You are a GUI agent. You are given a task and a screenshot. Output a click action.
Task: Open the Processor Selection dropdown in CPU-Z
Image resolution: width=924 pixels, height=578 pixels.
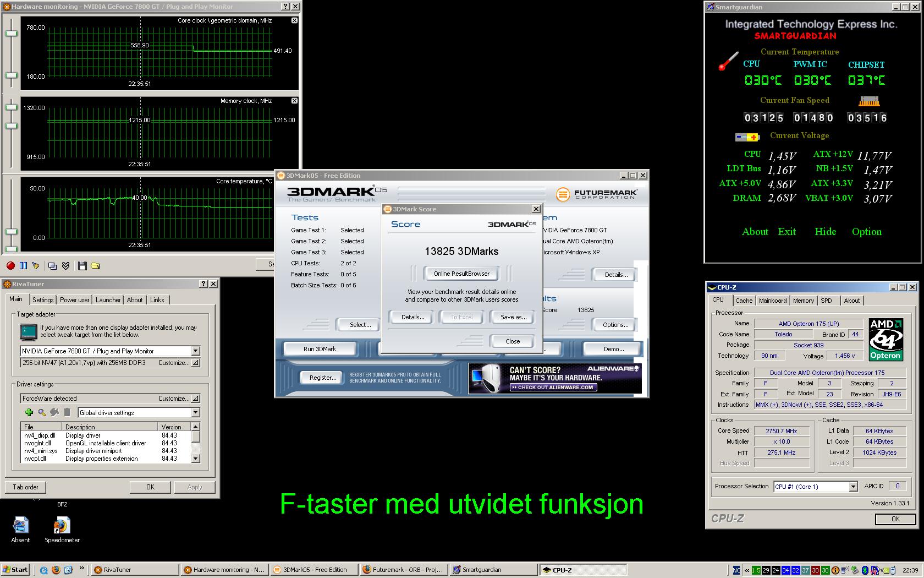tap(853, 487)
